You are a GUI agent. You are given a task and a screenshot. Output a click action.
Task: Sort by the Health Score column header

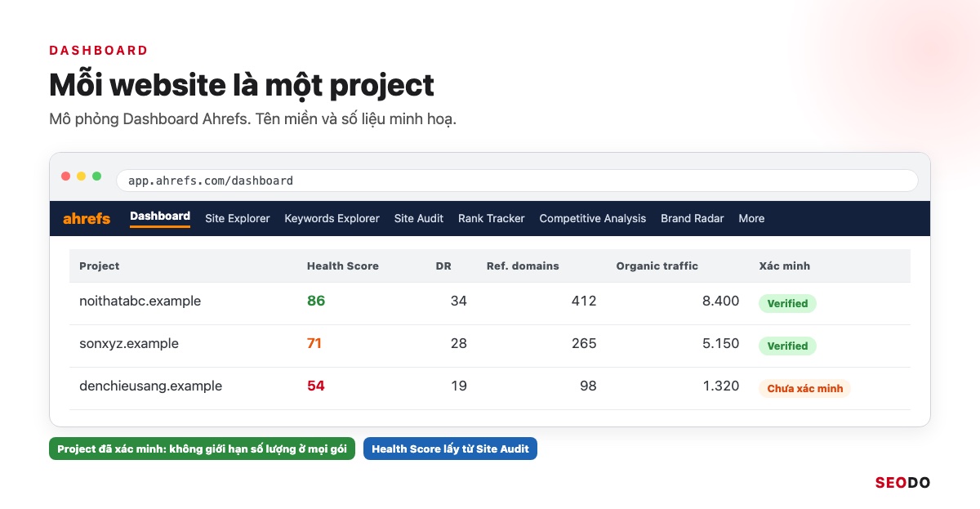(343, 266)
